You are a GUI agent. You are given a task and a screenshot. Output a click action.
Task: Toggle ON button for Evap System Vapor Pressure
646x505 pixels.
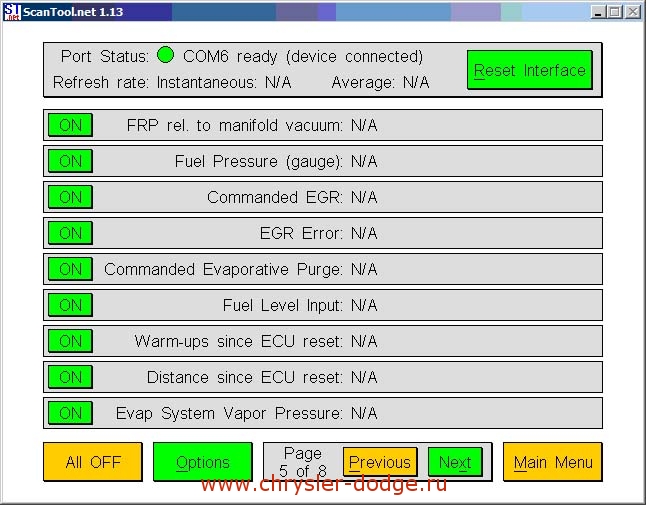[x=70, y=413]
